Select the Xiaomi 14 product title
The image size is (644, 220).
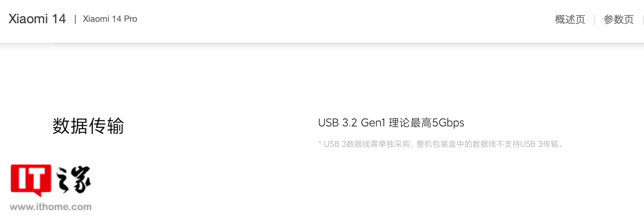click(x=37, y=19)
